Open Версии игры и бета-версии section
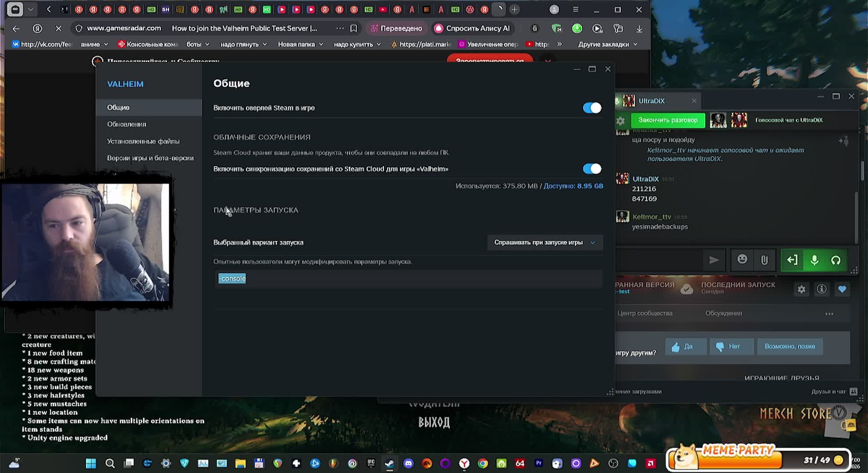 tap(150, 158)
